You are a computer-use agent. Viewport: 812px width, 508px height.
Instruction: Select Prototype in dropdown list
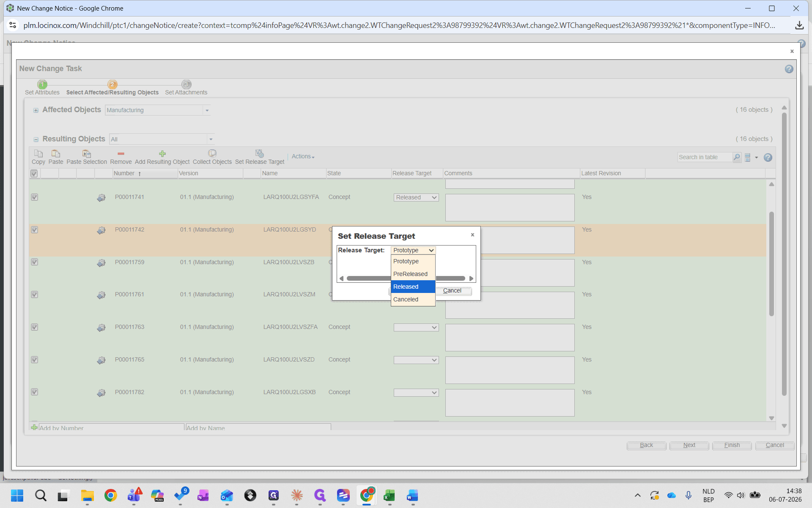(413, 262)
